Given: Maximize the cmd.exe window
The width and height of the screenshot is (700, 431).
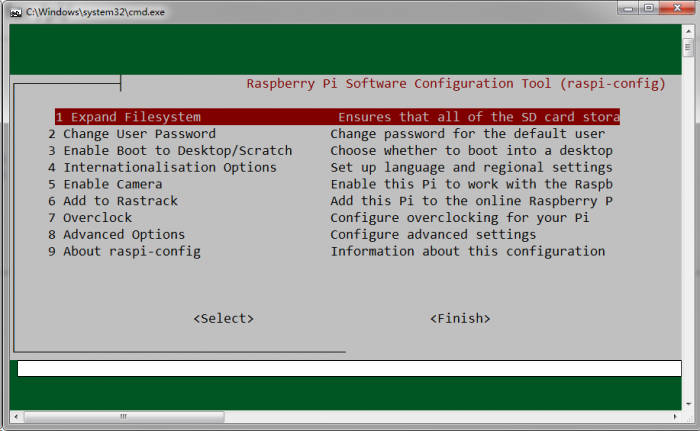Looking at the screenshot, I should [649, 8].
